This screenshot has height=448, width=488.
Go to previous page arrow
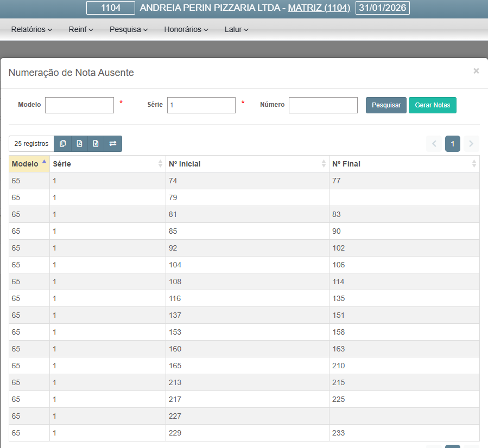[434, 144]
